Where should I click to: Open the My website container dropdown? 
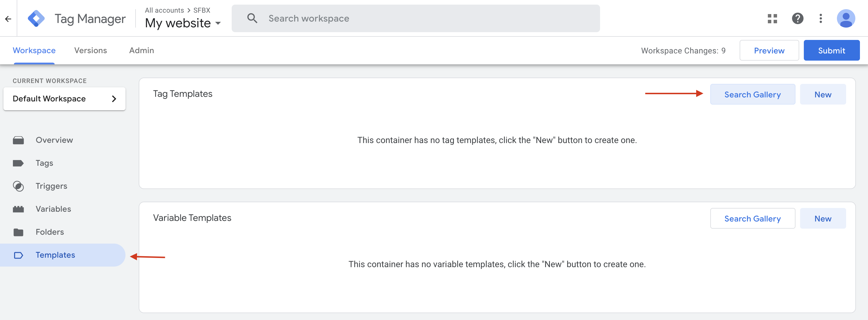[x=218, y=23]
